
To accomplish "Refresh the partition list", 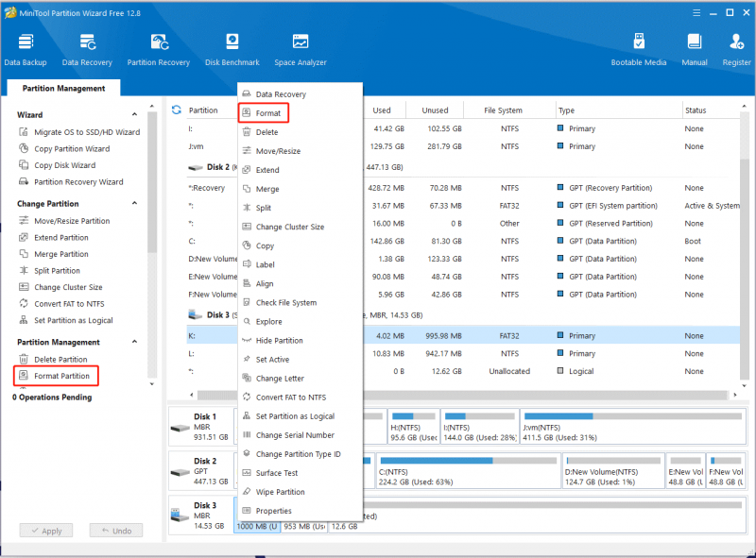I will [x=177, y=110].
